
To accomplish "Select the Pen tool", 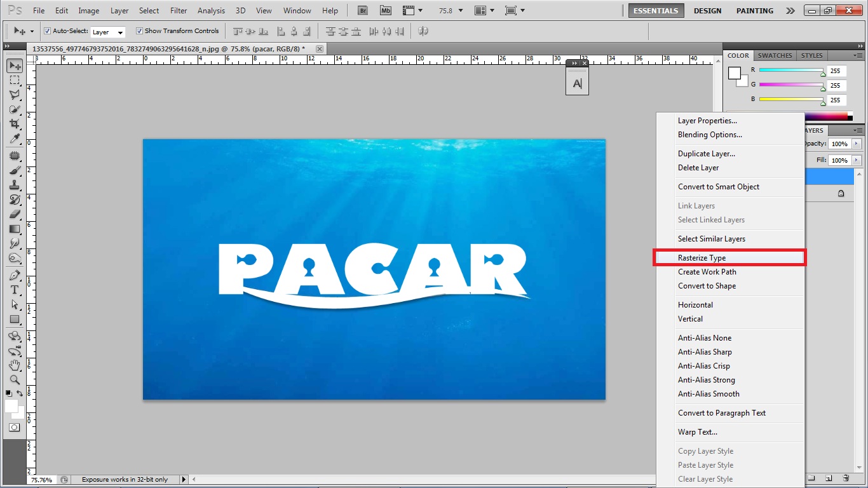I will (x=15, y=275).
